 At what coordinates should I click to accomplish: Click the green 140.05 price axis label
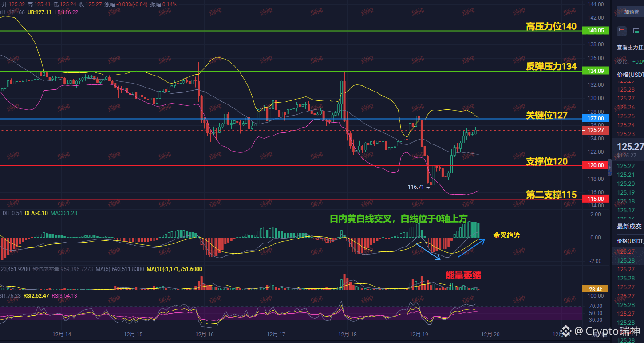[595, 31]
